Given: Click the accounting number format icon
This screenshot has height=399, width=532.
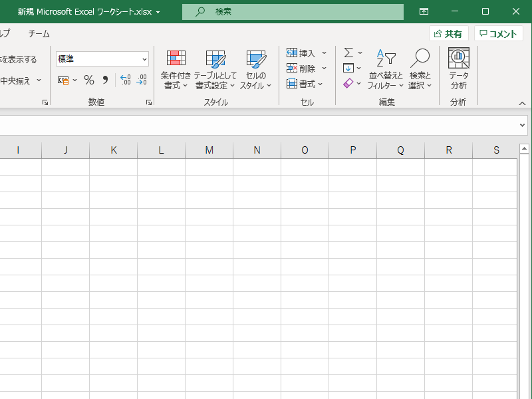Looking at the screenshot, I should click(63, 80).
